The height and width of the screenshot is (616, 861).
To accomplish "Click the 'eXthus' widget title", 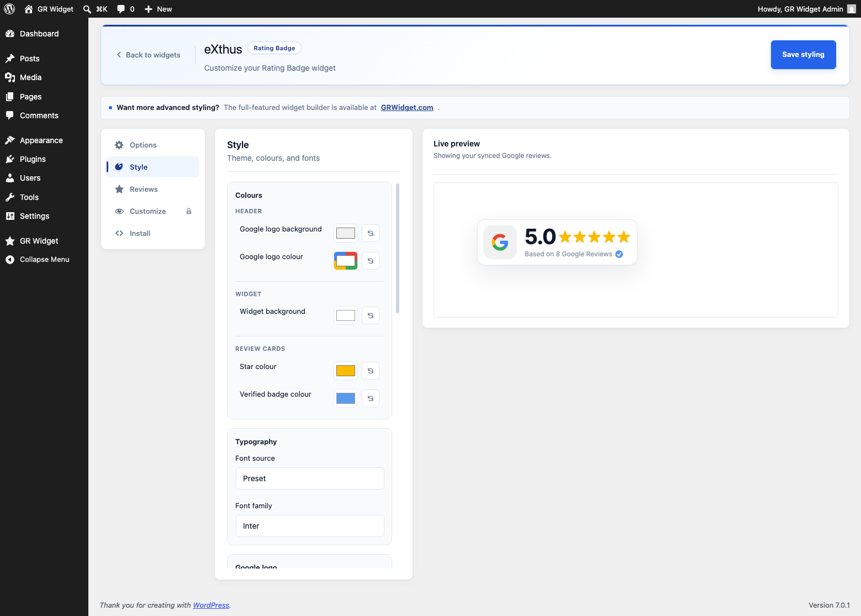I will (x=223, y=49).
